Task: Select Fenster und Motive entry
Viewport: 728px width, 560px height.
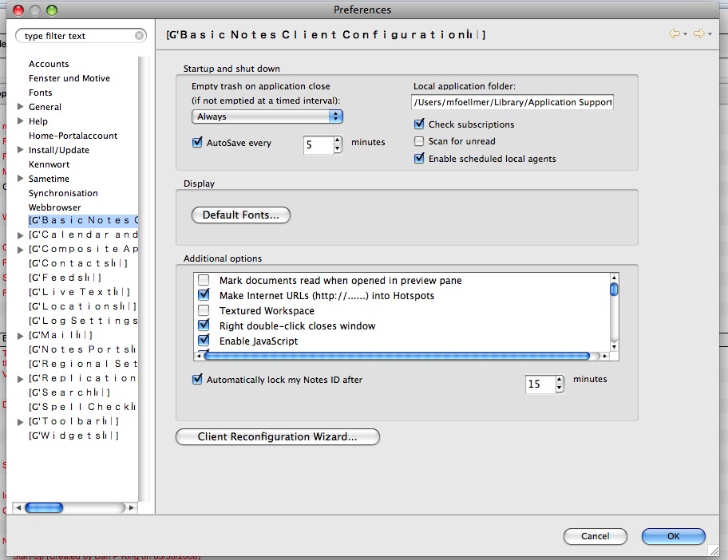Action: coord(69,78)
